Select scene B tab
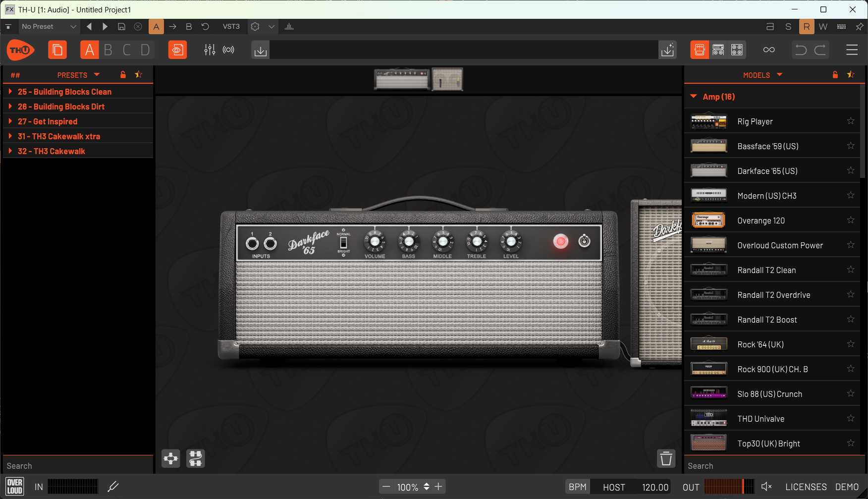 108,50
